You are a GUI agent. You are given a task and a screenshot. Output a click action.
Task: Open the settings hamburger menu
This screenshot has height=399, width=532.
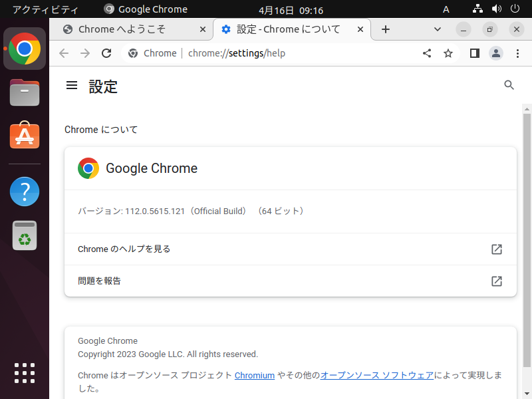point(72,85)
